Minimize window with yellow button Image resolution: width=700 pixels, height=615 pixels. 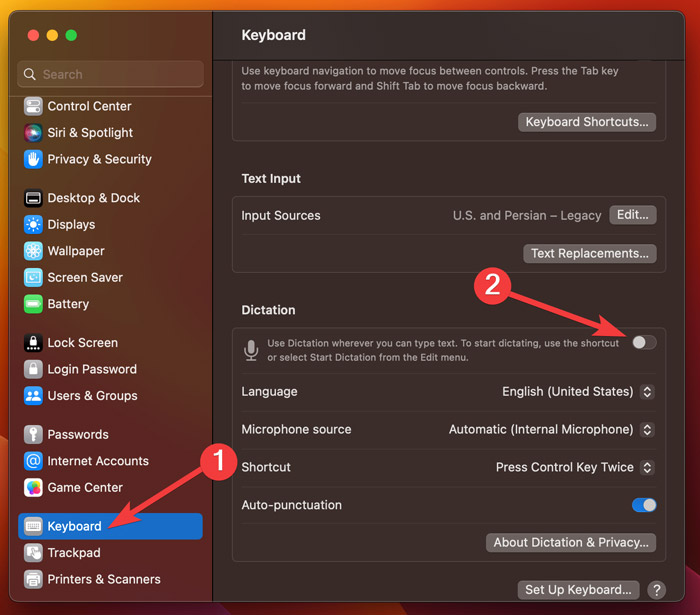[52, 35]
